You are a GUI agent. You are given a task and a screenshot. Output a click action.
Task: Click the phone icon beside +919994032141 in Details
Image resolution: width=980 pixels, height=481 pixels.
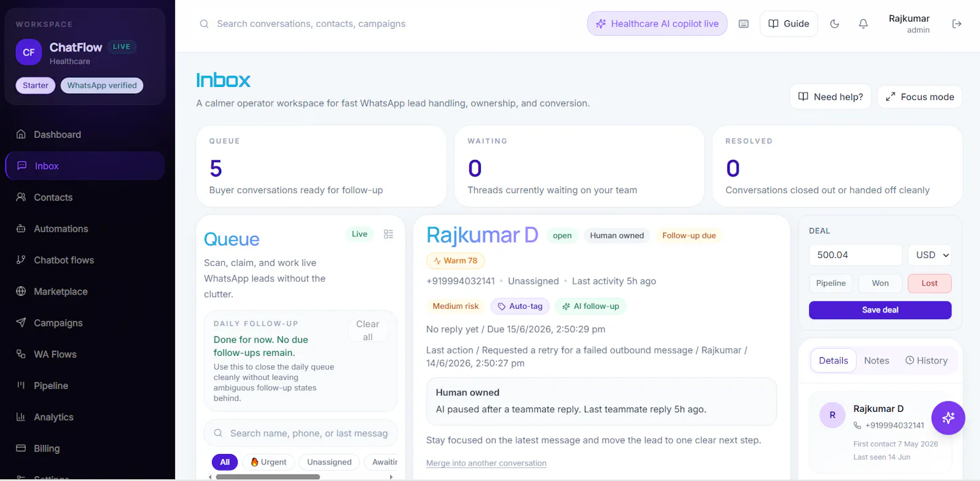click(858, 425)
